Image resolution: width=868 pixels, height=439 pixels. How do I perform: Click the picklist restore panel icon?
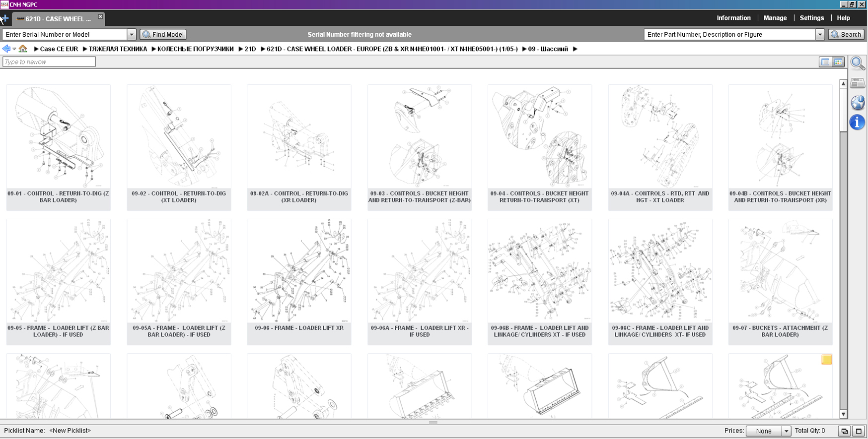844,431
